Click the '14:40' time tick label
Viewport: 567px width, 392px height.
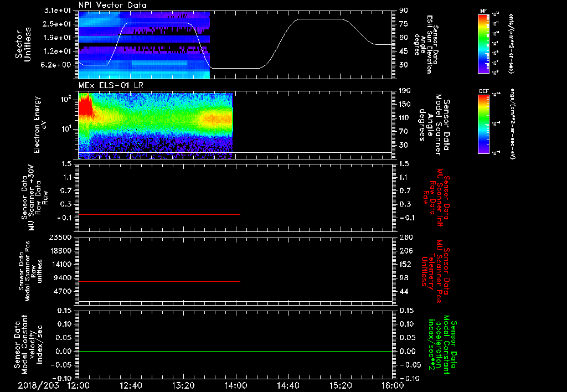(x=288, y=385)
